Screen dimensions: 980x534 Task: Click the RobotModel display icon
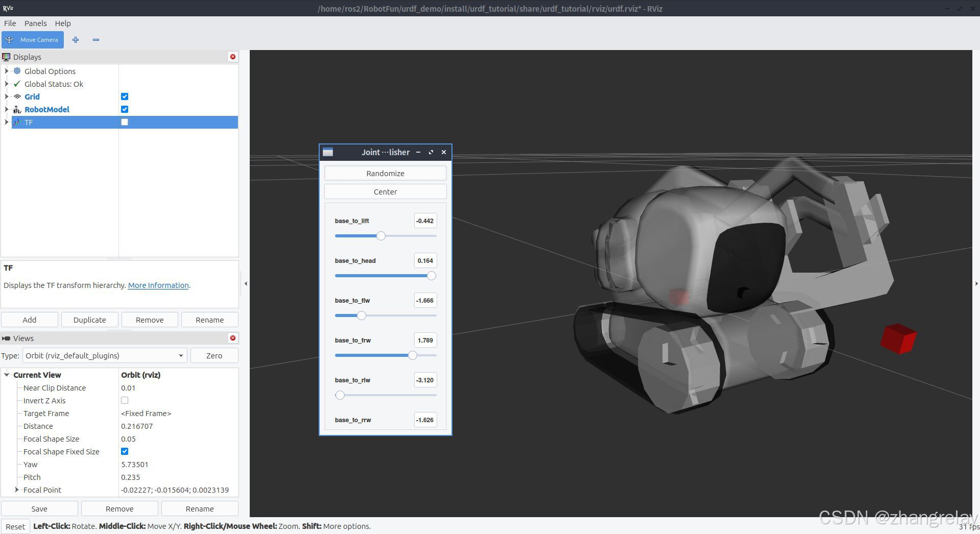(17, 109)
